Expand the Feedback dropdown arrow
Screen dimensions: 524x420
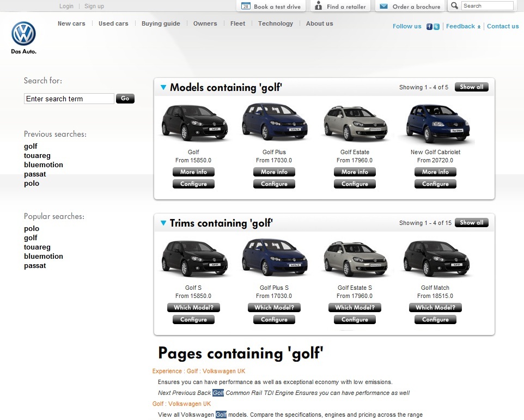pyautogui.click(x=479, y=27)
